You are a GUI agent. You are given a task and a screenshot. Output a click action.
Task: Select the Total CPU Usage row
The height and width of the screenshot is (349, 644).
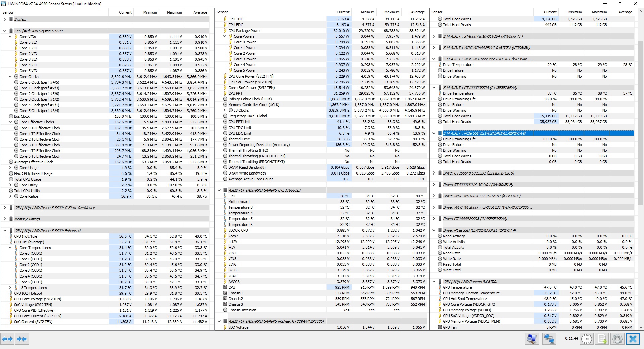click(105, 179)
